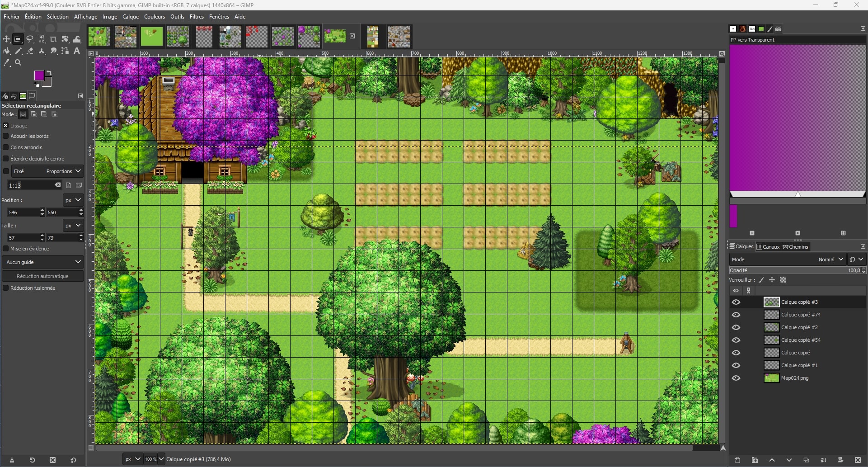Click the purple foreground color swatch

(x=39, y=75)
